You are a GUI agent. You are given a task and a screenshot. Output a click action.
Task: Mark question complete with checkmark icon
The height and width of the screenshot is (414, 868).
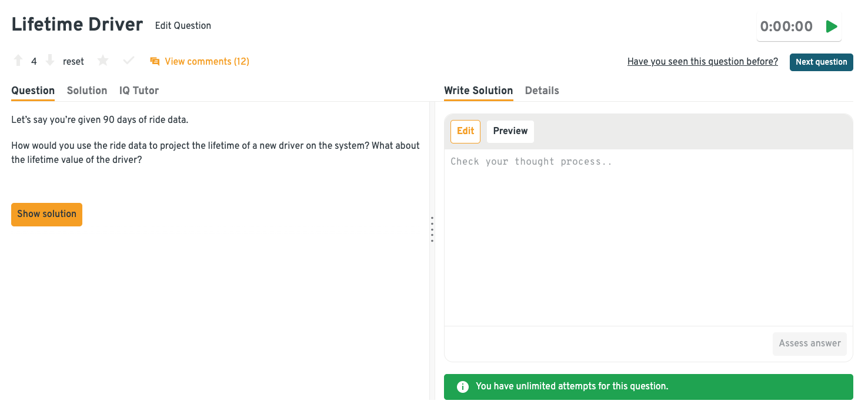tap(128, 61)
